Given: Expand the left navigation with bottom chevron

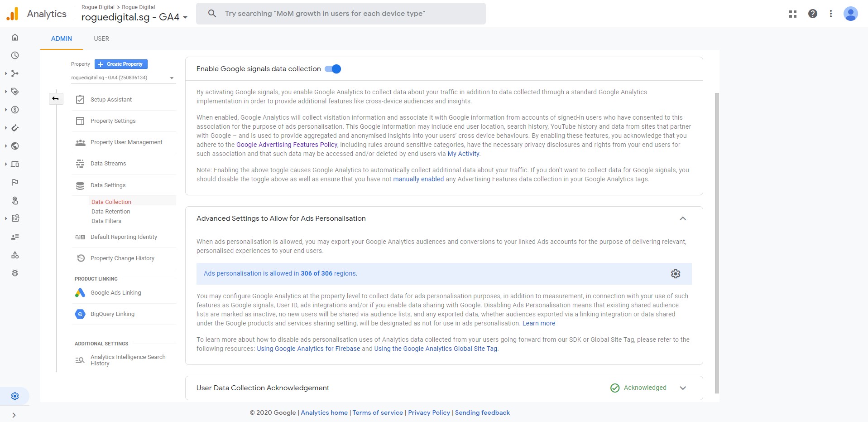Looking at the screenshot, I should 14,415.
